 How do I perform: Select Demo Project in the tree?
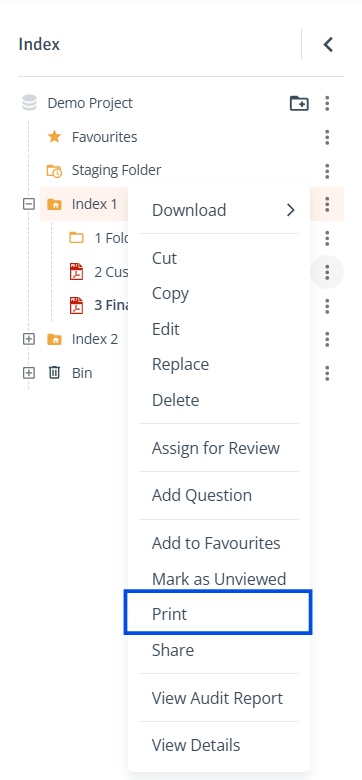tap(90, 103)
